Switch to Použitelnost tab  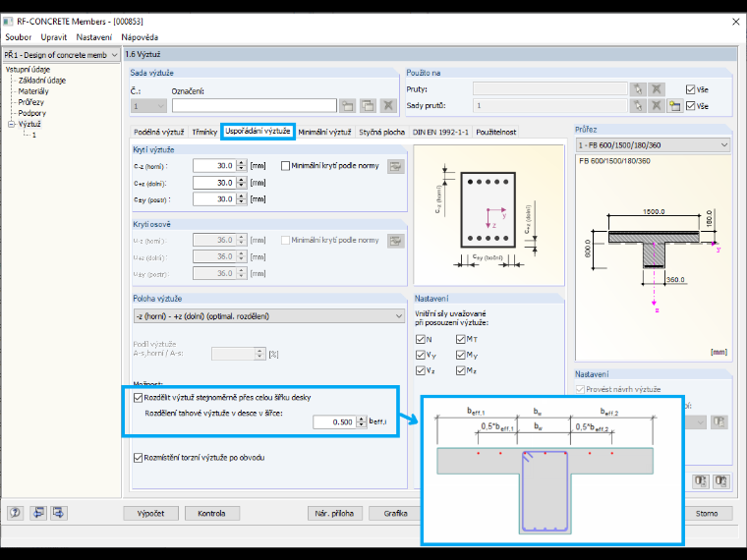point(496,132)
